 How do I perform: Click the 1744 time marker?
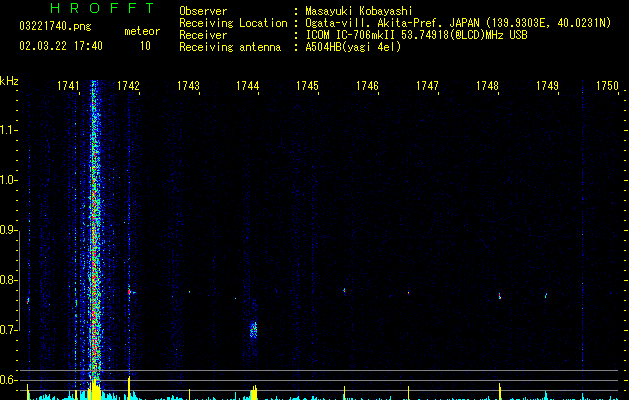(248, 86)
